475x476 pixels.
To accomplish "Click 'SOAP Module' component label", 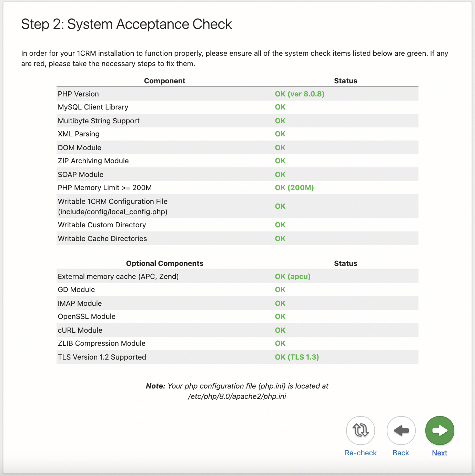I will [81, 175].
